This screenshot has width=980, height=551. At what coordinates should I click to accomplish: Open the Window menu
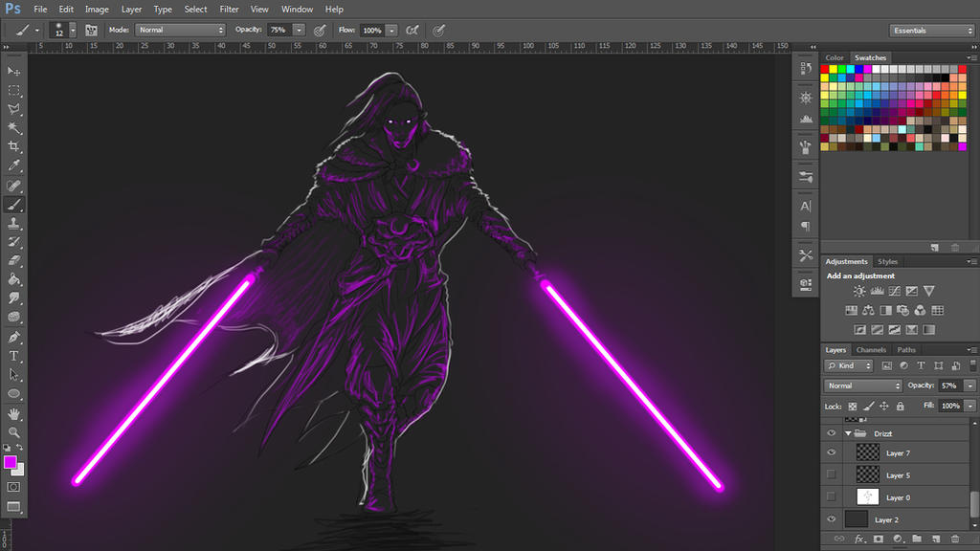point(297,10)
